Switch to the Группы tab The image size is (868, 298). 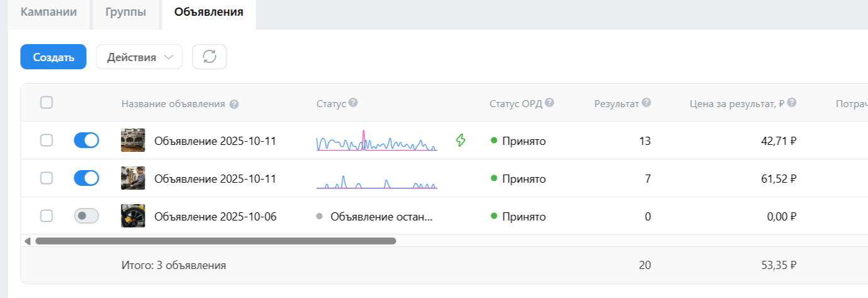coord(125,12)
